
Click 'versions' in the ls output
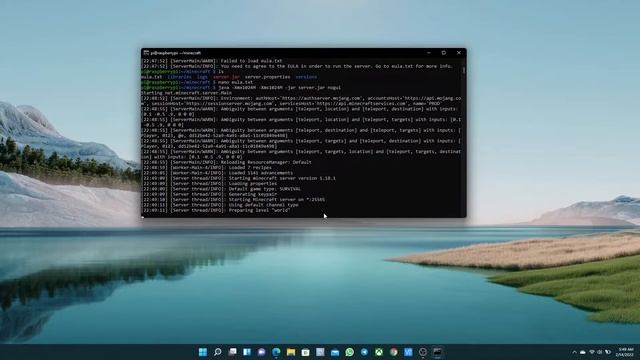[x=306, y=77]
